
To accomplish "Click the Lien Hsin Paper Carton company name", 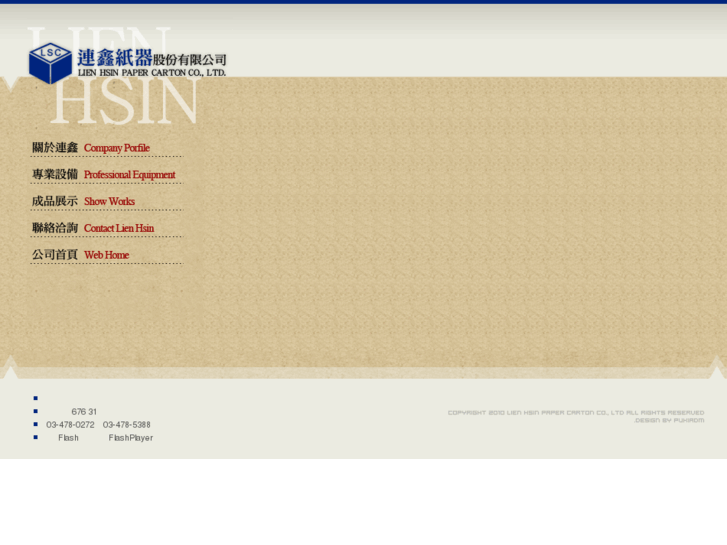I will [152, 63].
